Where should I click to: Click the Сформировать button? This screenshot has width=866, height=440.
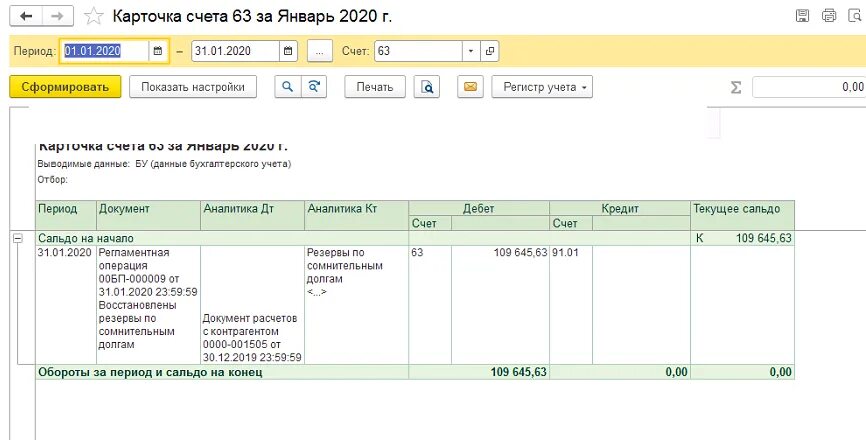[x=65, y=87]
